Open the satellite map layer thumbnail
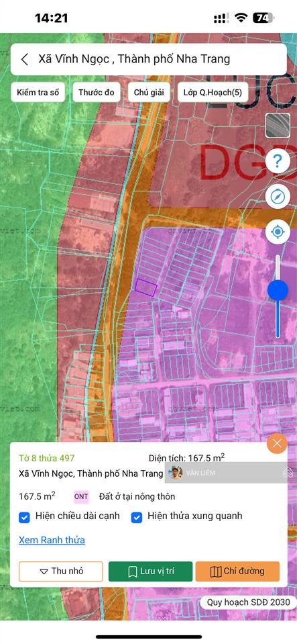 coord(278,126)
